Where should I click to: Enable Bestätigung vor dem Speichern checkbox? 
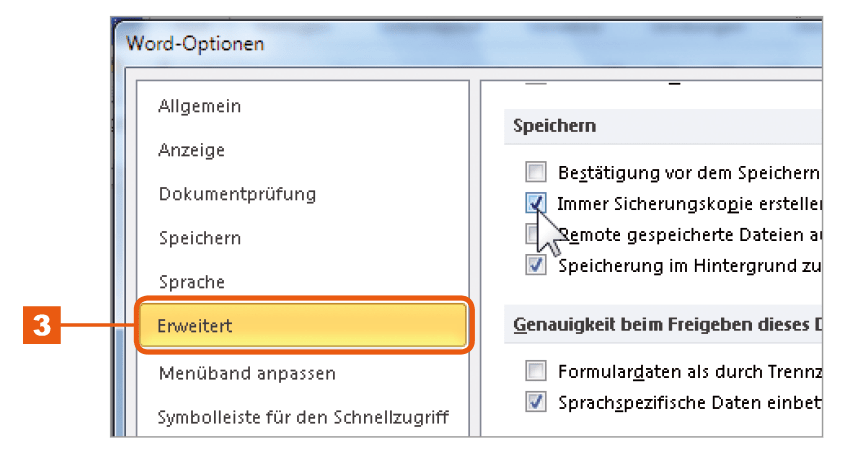pos(536,172)
